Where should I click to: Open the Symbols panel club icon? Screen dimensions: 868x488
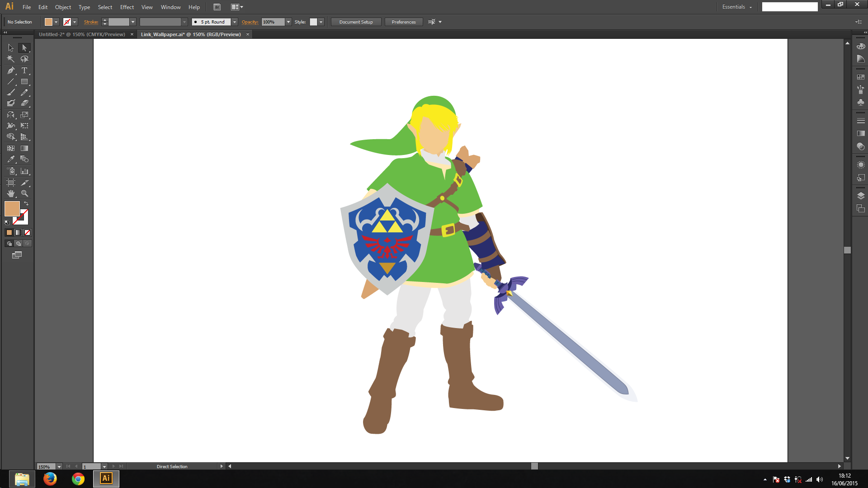click(861, 103)
